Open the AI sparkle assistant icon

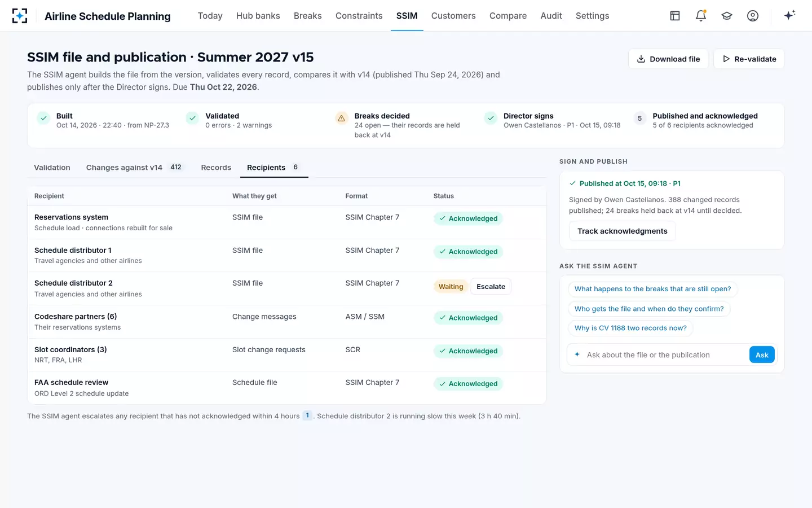[x=789, y=15]
